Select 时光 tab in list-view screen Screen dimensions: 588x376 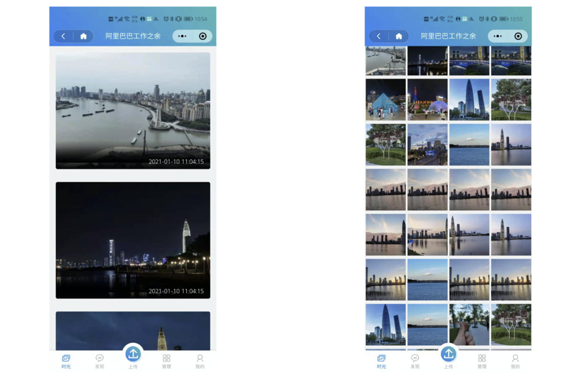[x=66, y=361]
